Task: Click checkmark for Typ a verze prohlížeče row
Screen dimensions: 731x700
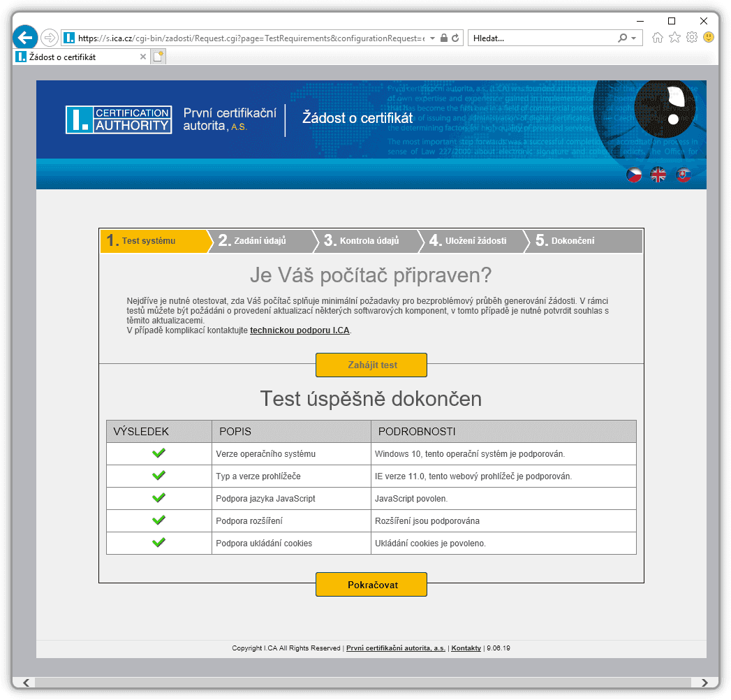Action: point(159,476)
